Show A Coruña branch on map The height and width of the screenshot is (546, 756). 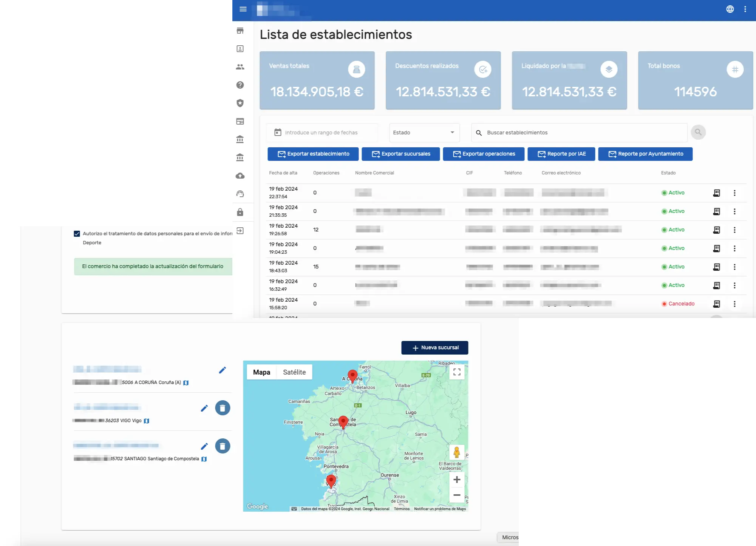186,383
